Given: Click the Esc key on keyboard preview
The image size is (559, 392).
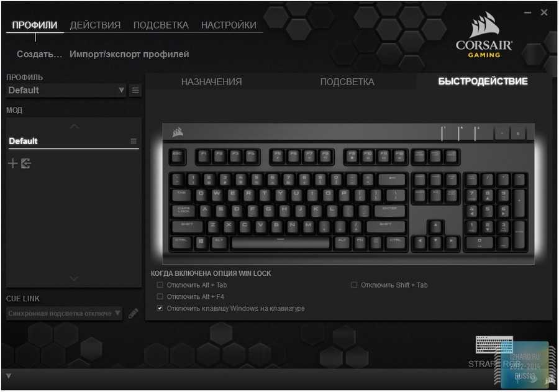Looking at the screenshot, I should (x=177, y=157).
